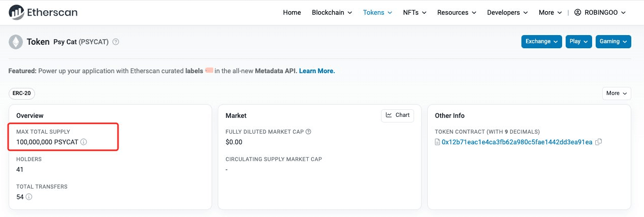Follow the Learn More link
The image size is (644, 217).
click(x=317, y=71)
